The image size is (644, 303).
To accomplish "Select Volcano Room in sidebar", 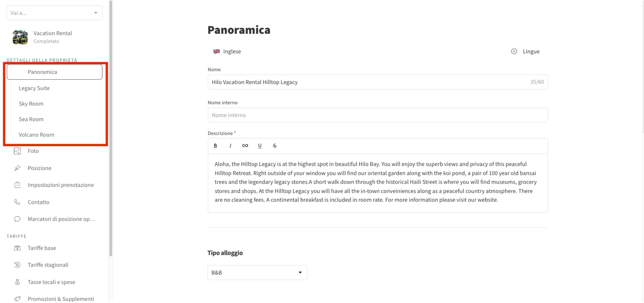I will tap(37, 135).
